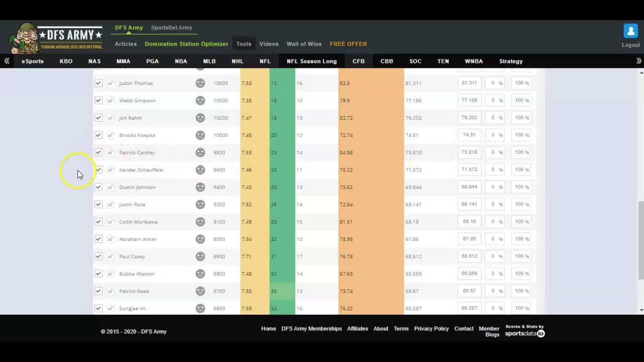Click the face icon for Xander Schauffele
The height and width of the screenshot is (362, 644).
(x=200, y=170)
